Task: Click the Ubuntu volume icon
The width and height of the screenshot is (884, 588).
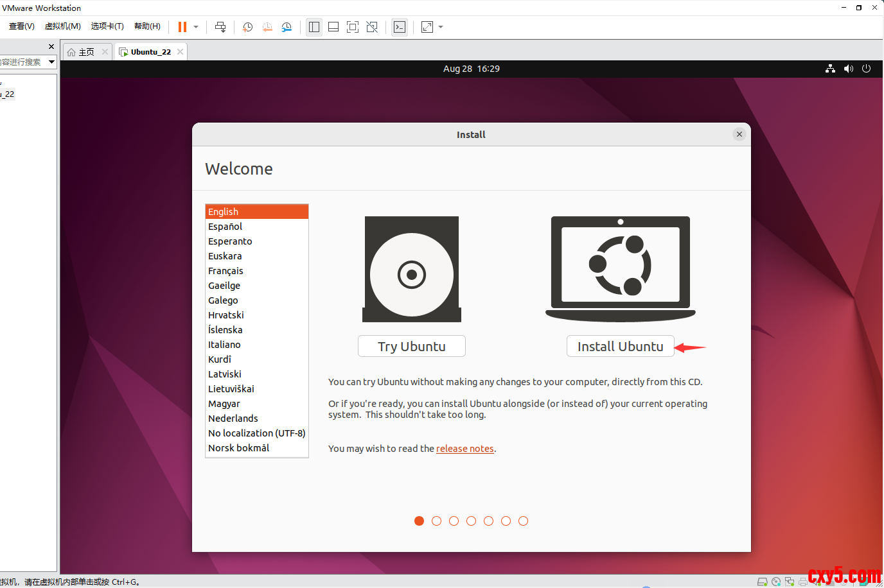Action: pos(849,69)
